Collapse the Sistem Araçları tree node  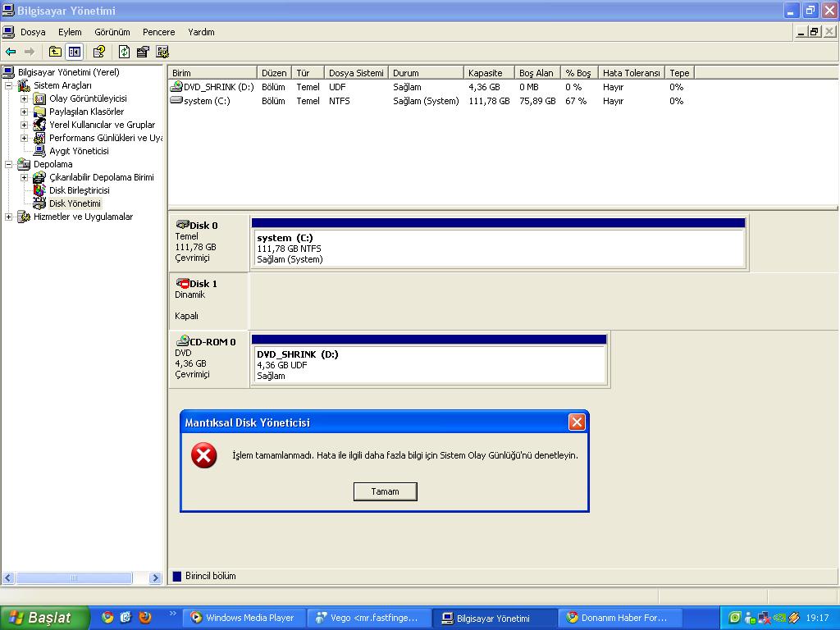9,85
